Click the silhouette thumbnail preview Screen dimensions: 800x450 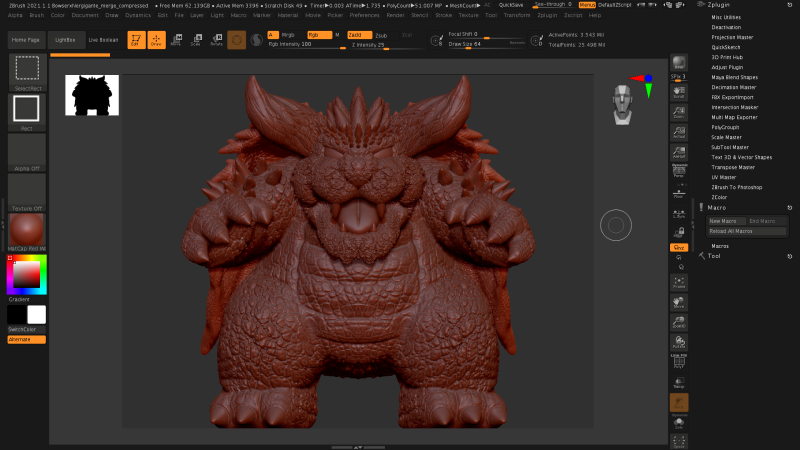click(x=92, y=95)
